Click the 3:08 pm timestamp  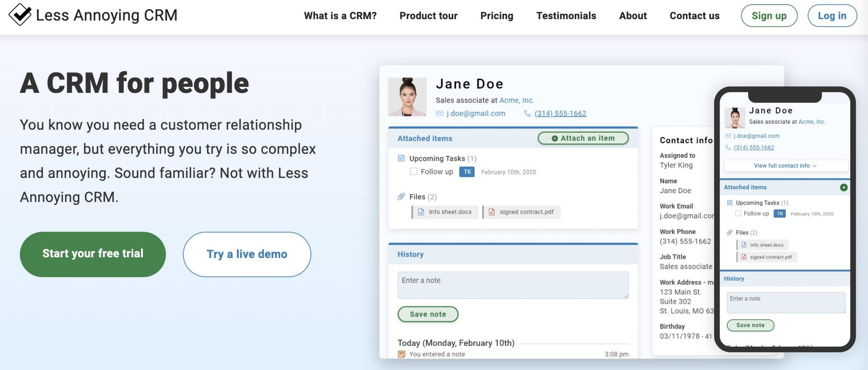click(617, 354)
